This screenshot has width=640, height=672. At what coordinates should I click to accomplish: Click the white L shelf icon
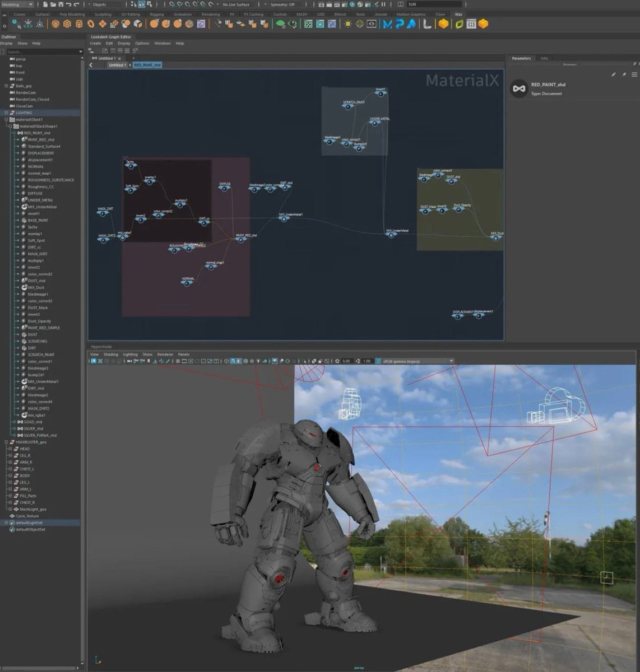427,24
